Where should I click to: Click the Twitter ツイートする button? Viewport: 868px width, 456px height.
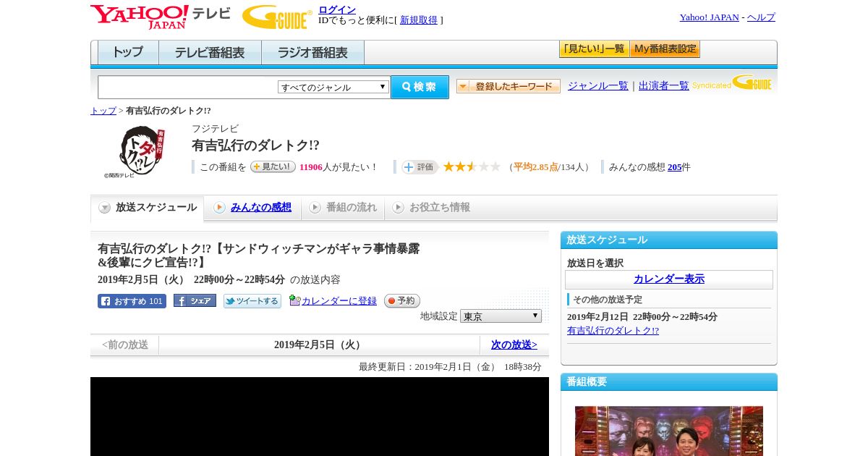[x=252, y=301]
